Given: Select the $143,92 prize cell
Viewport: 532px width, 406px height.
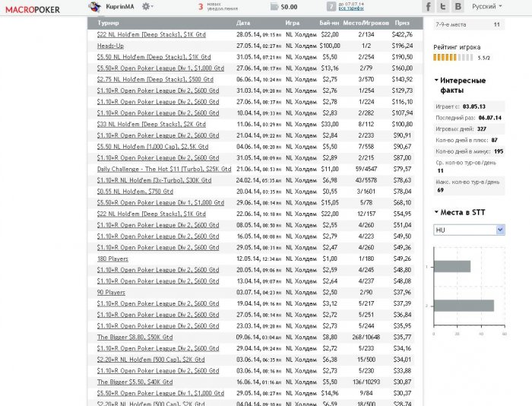Looking at the screenshot, I should (402, 79).
